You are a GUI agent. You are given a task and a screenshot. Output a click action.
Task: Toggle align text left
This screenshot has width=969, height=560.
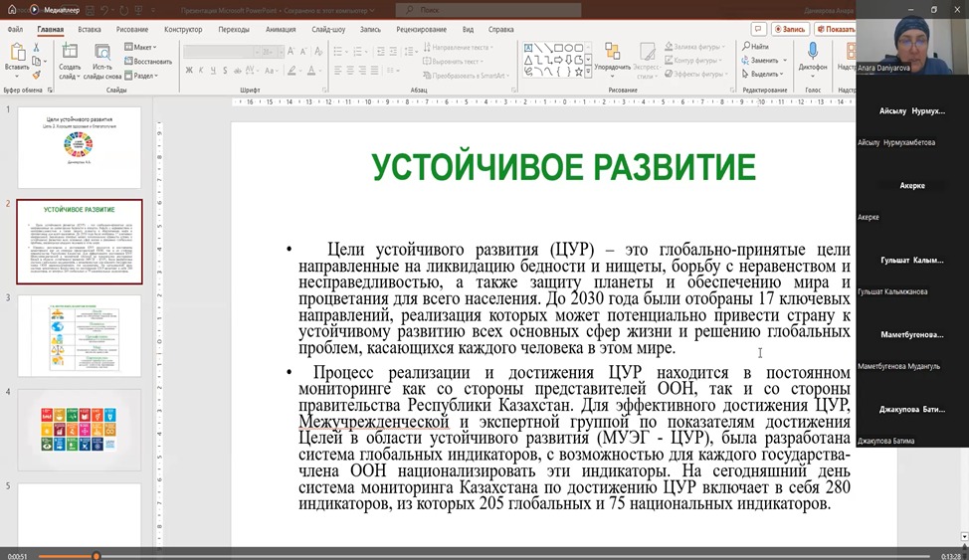(x=338, y=71)
